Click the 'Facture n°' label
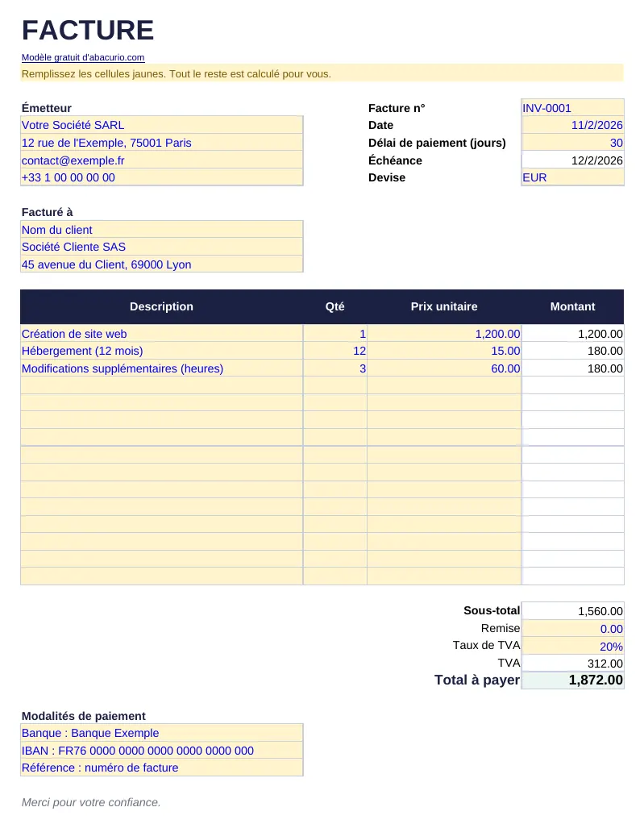The height and width of the screenshot is (828, 644). coord(397,108)
